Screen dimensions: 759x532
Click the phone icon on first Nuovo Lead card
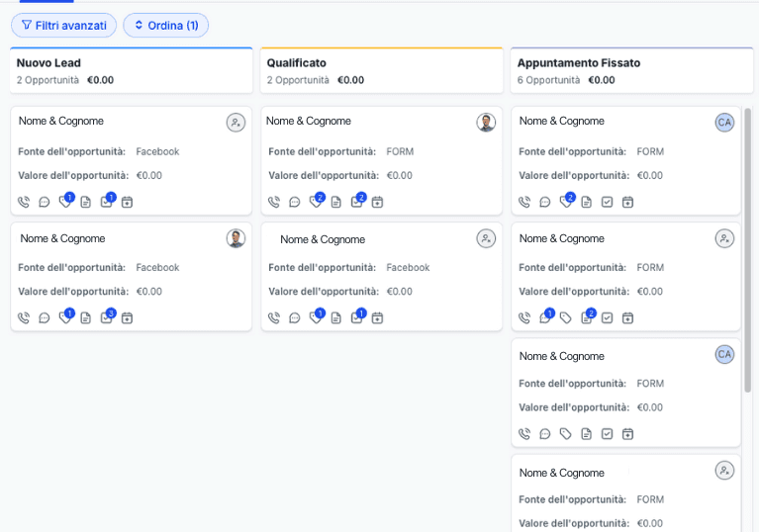(24, 202)
